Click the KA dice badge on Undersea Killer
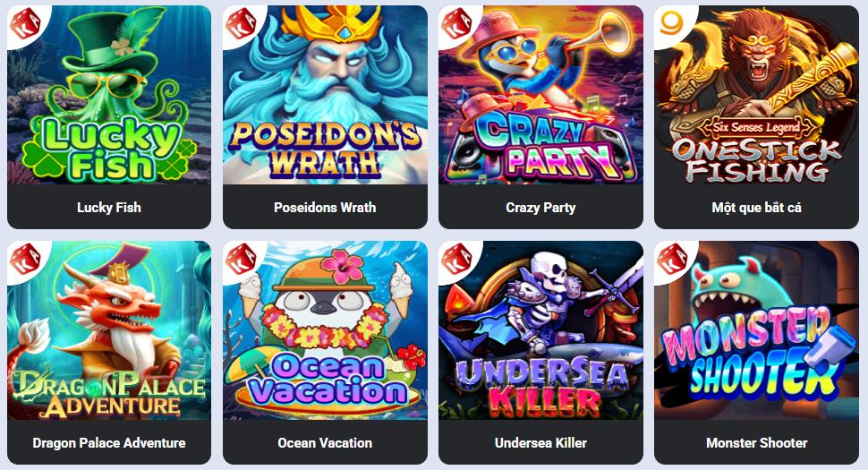Viewport: 868px width, 470px height. (x=457, y=259)
